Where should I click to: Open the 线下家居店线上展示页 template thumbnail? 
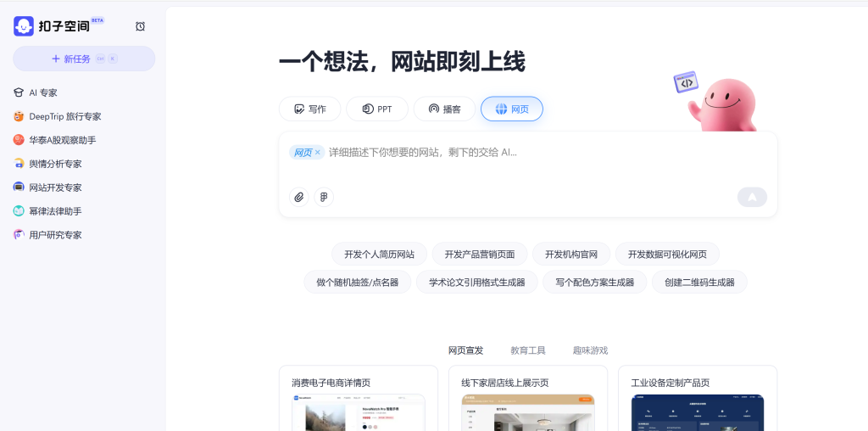[x=528, y=412]
